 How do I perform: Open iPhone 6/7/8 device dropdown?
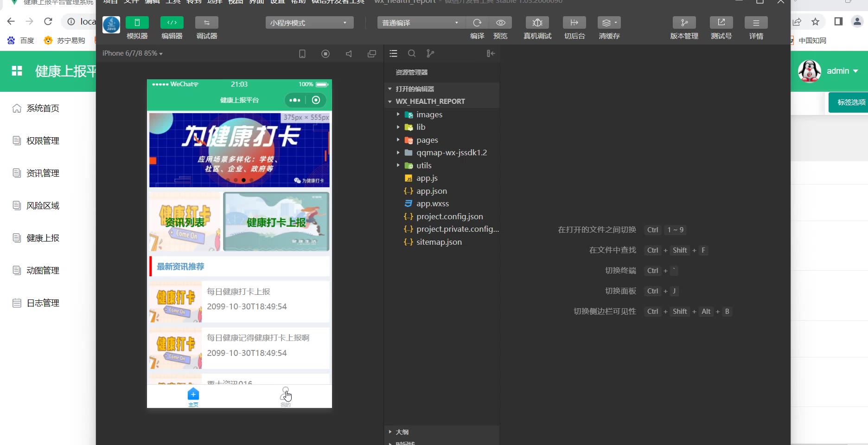[x=133, y=54]
